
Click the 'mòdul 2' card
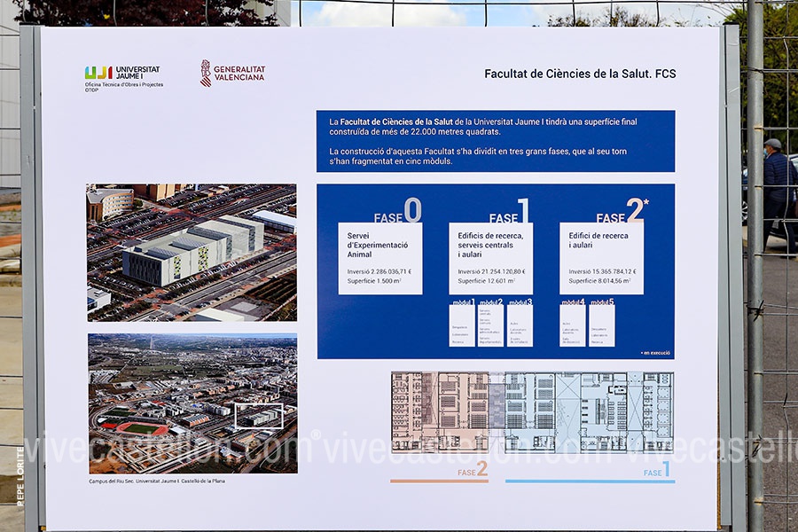tap(490, 324)
